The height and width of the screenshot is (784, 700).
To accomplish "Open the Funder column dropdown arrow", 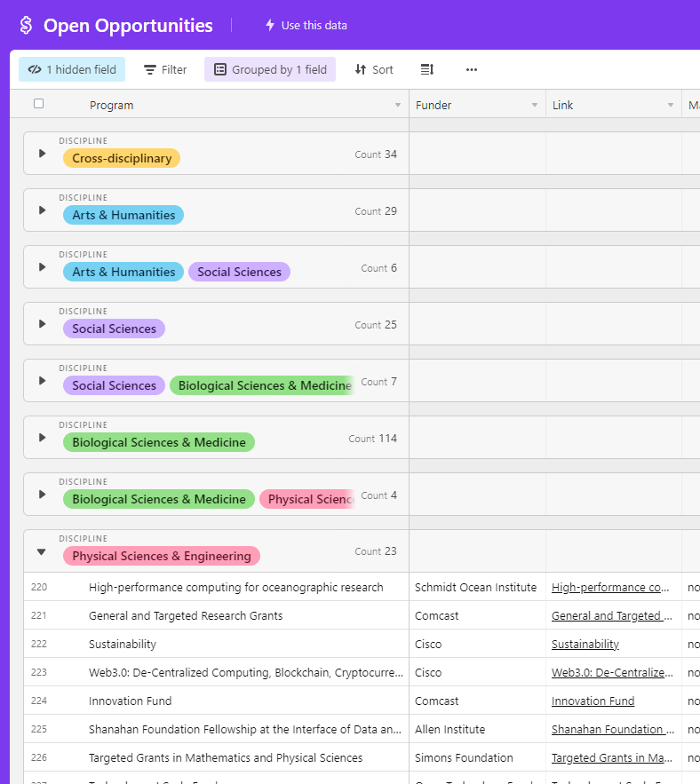I will (534, 106).
